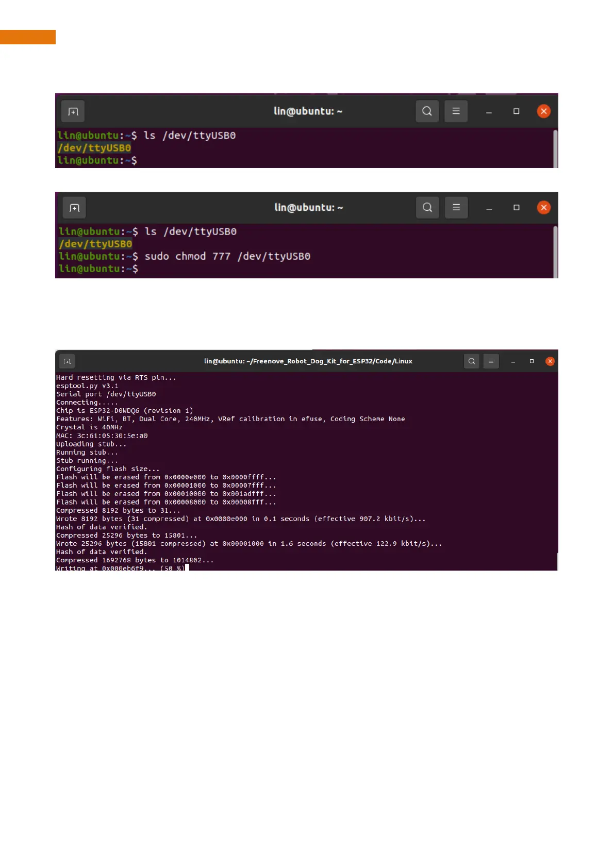The width and height of the screenshot is (614, 868).
Task: Maximize the chmod terminal window
Action: click(516, 207)
